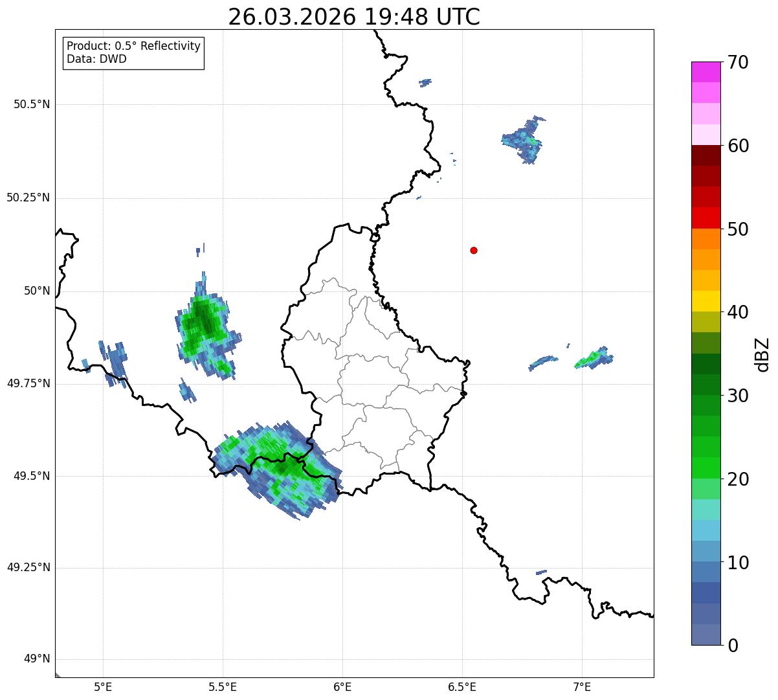Click the colorbar tick value 10
778x700 pixels.
(738, 562)
